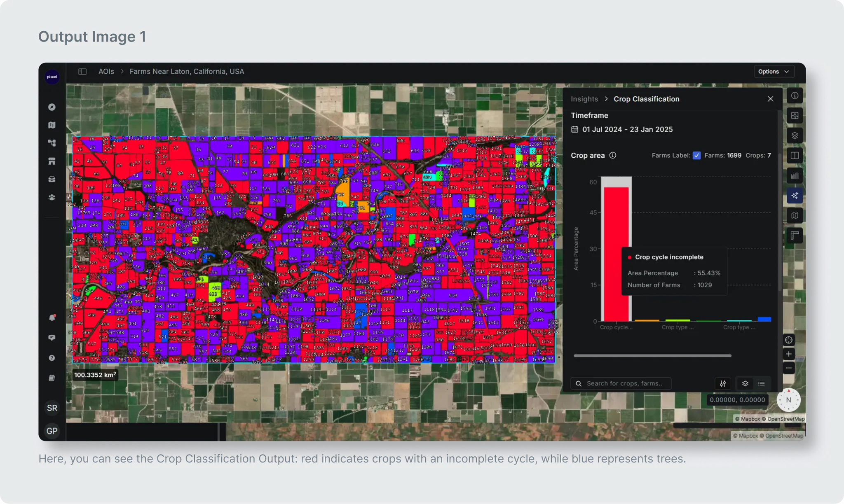The width and height of the screenshot is (844, 504).
Task: Click the sparkle Insights icon
Action: tap(795, 196)
